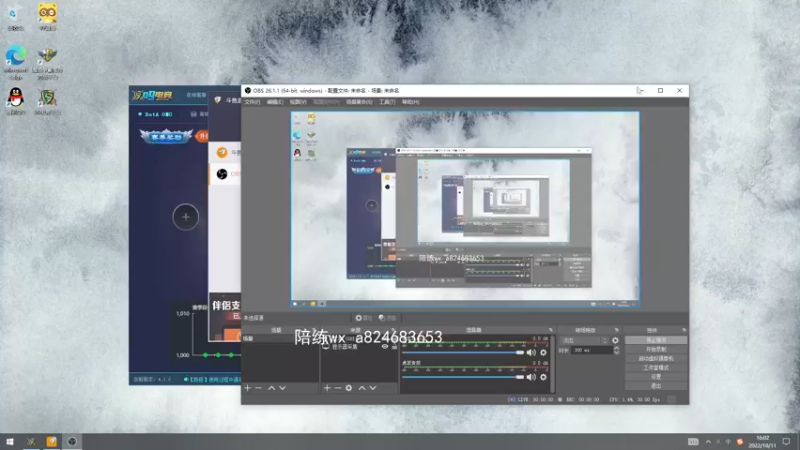Move the scene up in the scenes list
Viewport: 800px width, 450px height.
click(x=271, y=388)
